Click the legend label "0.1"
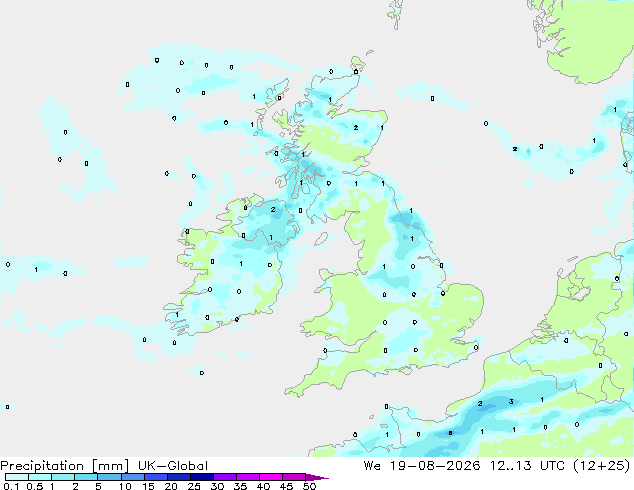The image size is (634, 490). 11,486
